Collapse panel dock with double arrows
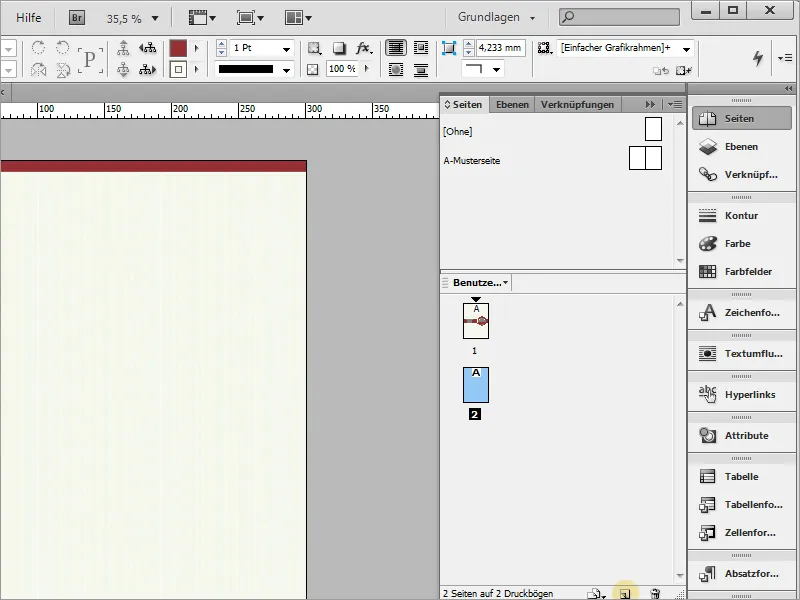 (x=788, y=89)
